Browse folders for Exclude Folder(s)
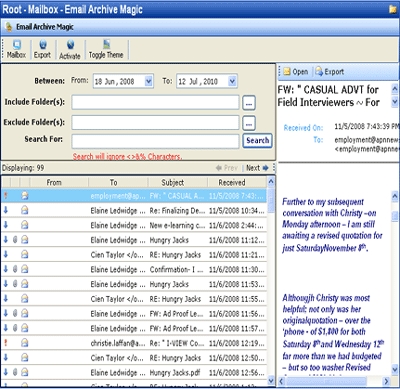The width and height of the screenshot is (400, 389). click(x=249, y=123)
